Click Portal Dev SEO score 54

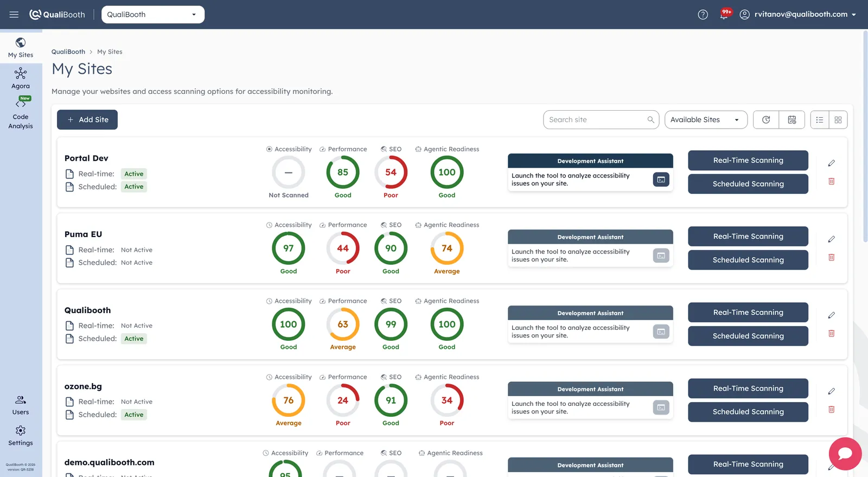pos(391,173)
